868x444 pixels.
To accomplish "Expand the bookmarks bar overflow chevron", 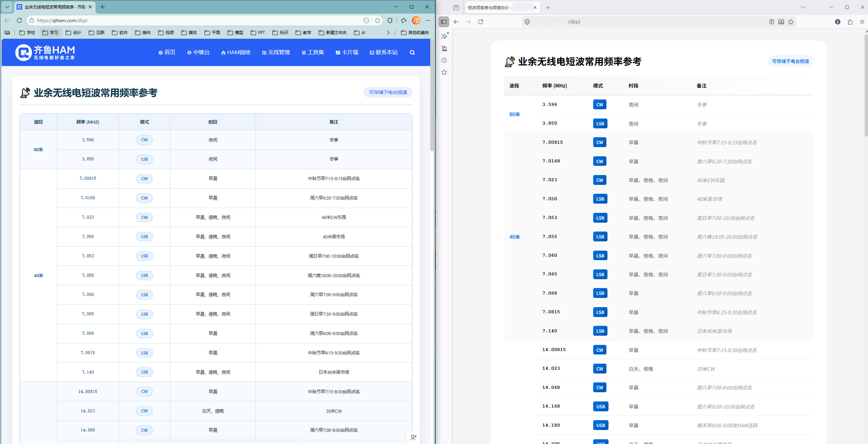I will (388, 33).
